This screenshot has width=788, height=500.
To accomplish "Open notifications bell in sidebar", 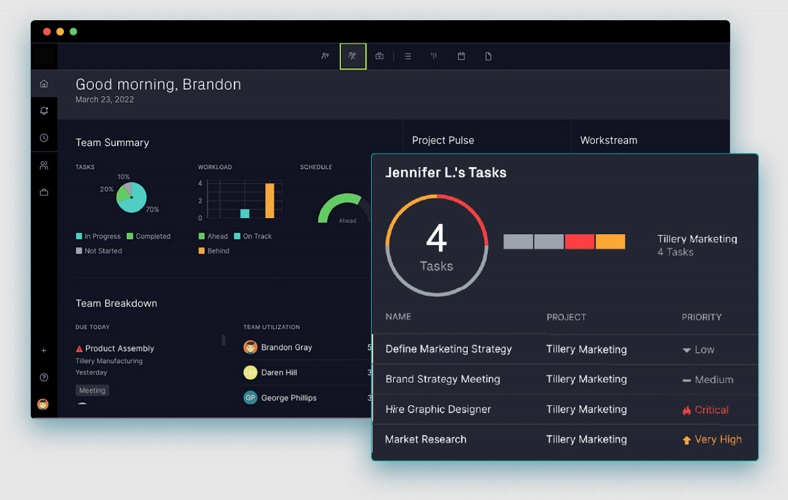I will (44, 111).
